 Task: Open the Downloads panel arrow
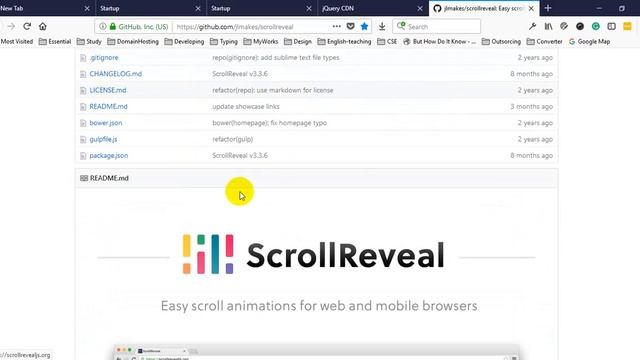(x=382, y=27)
